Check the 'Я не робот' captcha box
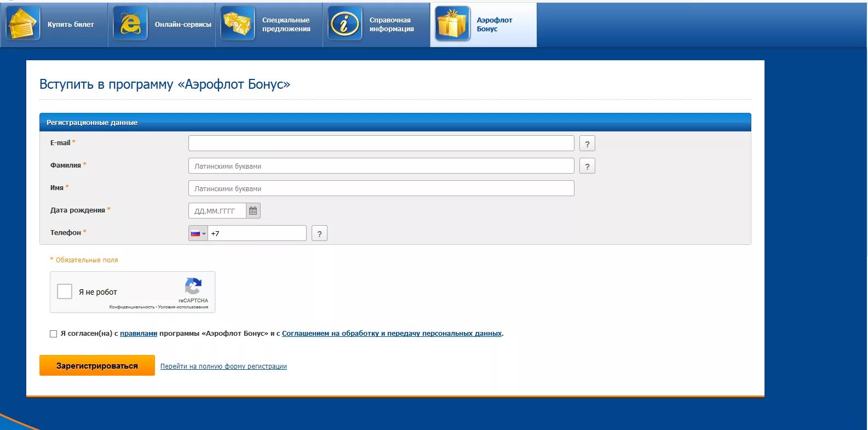The height and width of the screenshot is (430, 868). point(65,291)
